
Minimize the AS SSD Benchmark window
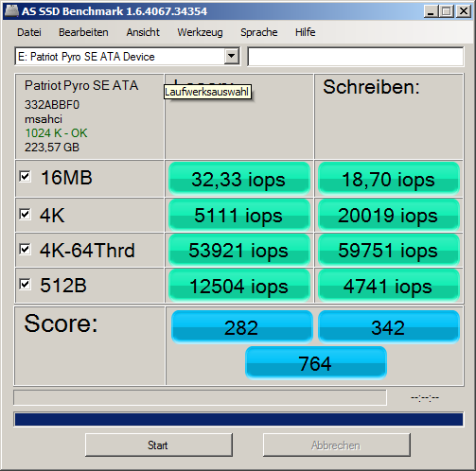(x=432, y=11)
